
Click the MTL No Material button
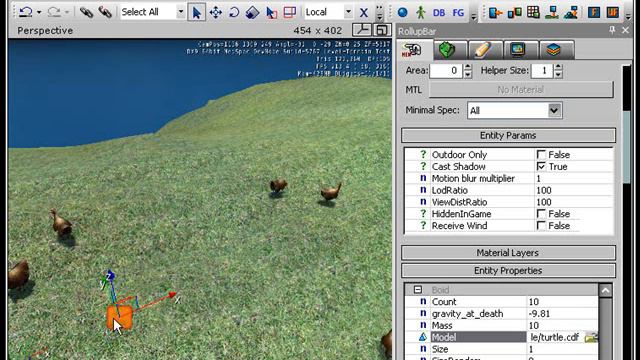[521, 90]
